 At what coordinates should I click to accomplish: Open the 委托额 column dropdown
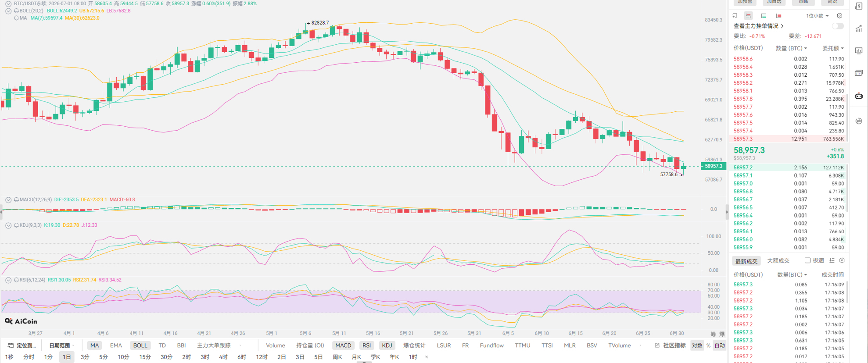pos(833,48)
